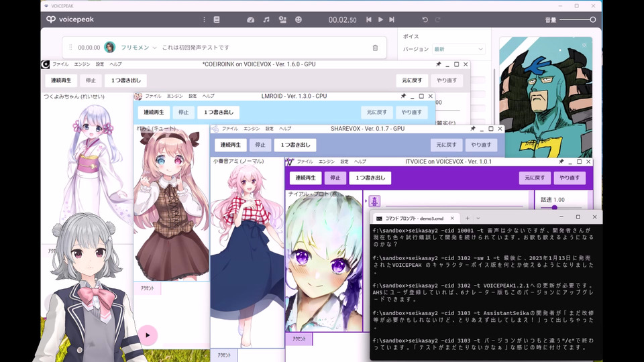Toggle pin on LMROID window
Viewport: 644px width, 362px height.
[403, 96]
